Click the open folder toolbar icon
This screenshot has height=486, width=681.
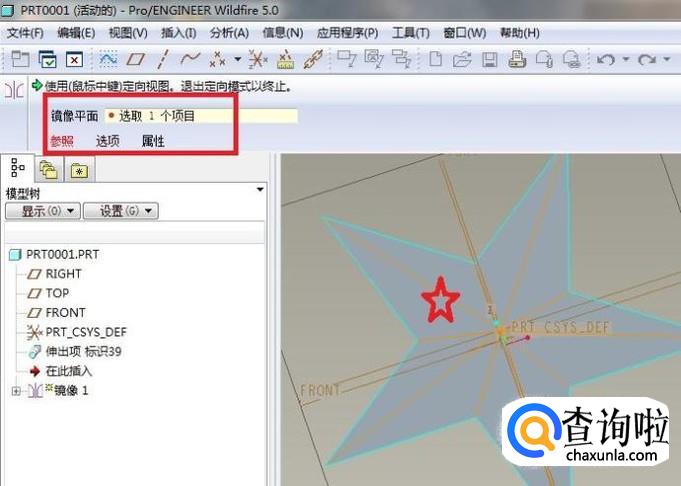coord(462,60)
